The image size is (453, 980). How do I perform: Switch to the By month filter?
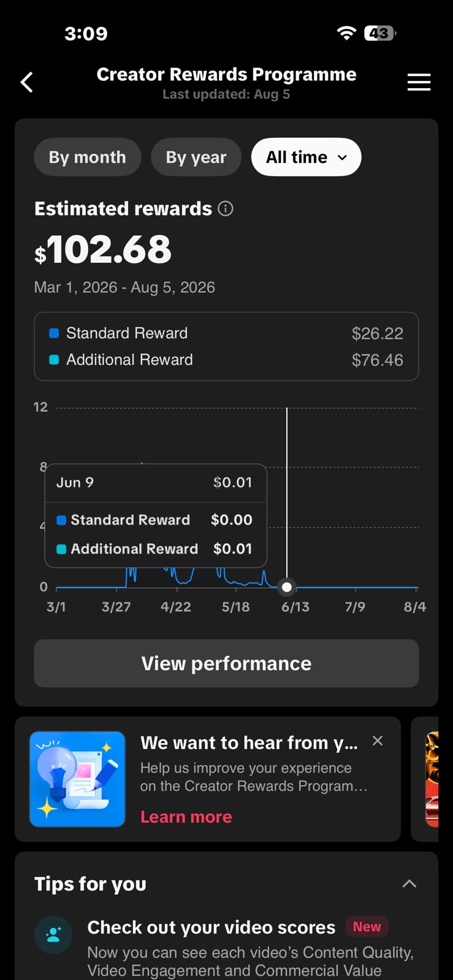(88, 157)
